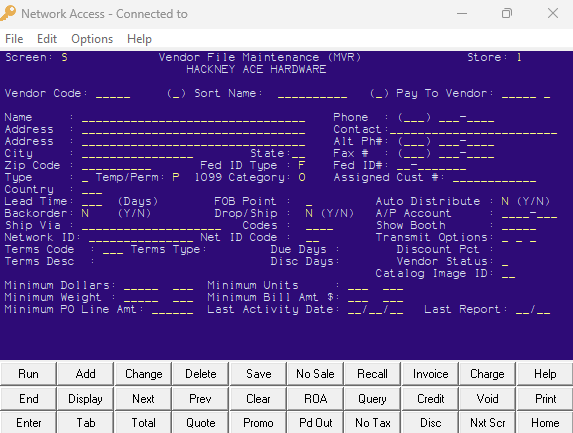Viewport: 573px width, 433px height.
Task: Click the ROA button
Action: click(315, 399)
